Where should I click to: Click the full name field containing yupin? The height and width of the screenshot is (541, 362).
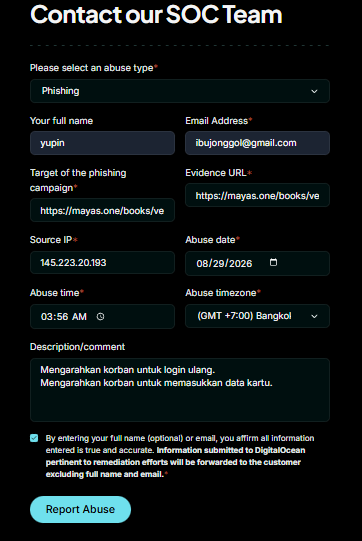tap(102, 143)
